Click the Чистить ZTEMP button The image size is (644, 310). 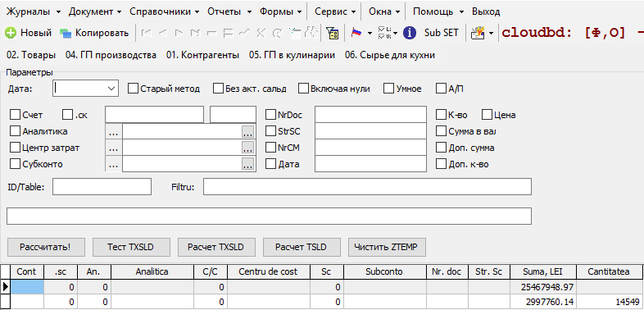[x=387, y=247]
